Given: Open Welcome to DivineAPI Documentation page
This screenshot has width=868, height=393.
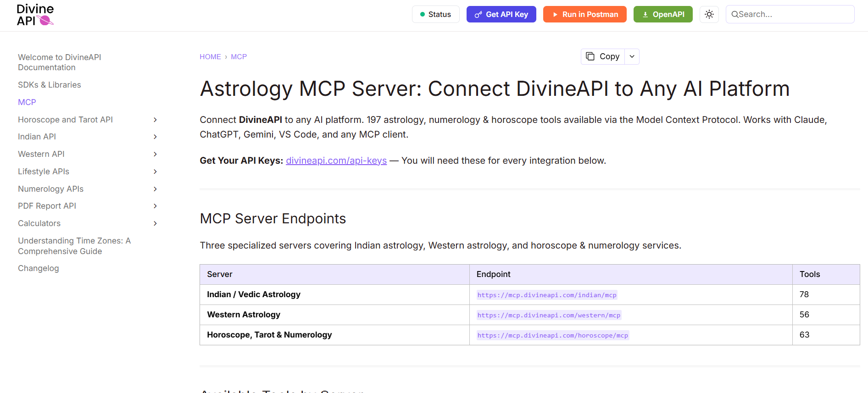Looking at the screenshot, I should (59, 62).
